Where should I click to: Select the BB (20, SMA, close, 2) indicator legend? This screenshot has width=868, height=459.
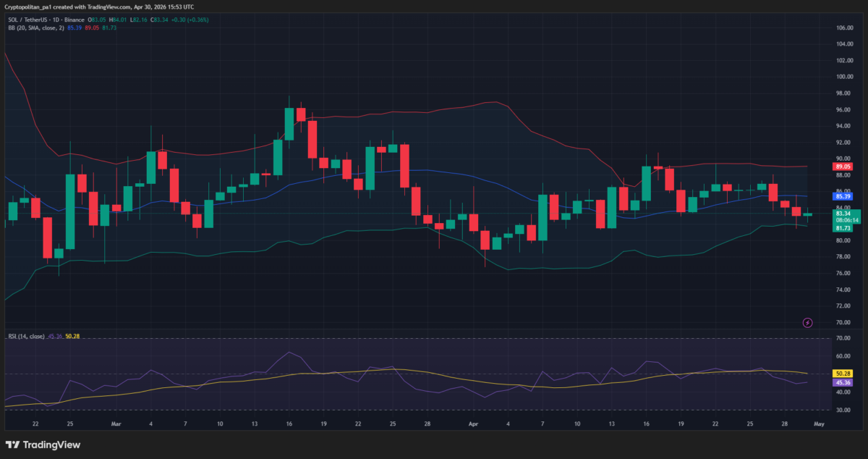point(35,28)
